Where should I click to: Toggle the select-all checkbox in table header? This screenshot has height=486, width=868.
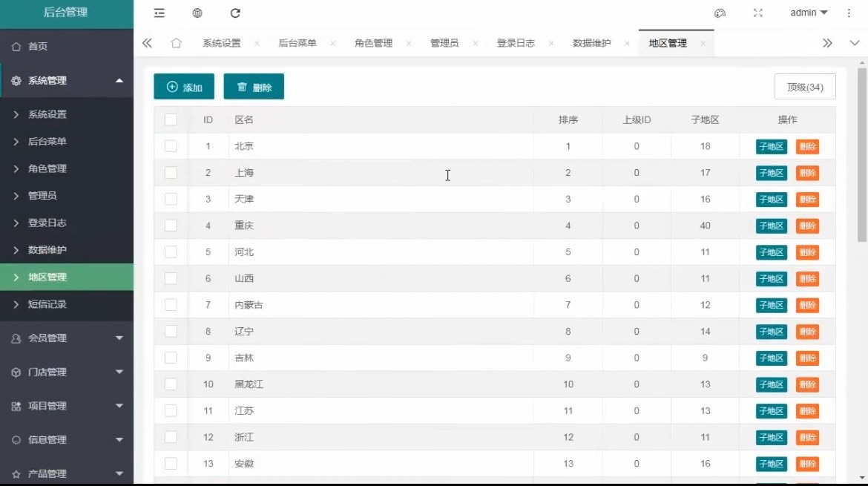pos(171,119)
